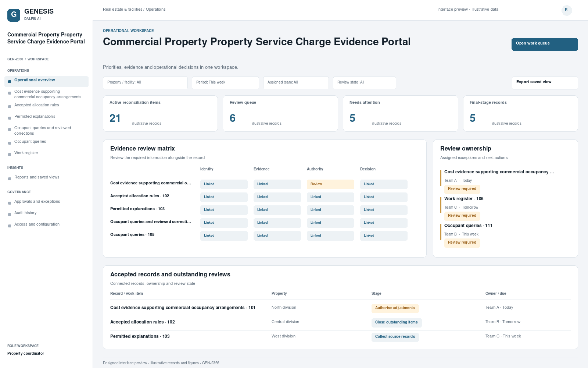Click Export saved view button
588x368 pixels.
point(545,83)
